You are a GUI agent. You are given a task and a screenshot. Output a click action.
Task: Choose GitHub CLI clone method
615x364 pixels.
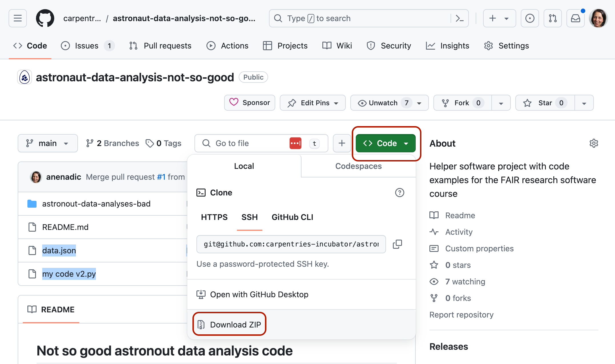(x=292, y=217)
